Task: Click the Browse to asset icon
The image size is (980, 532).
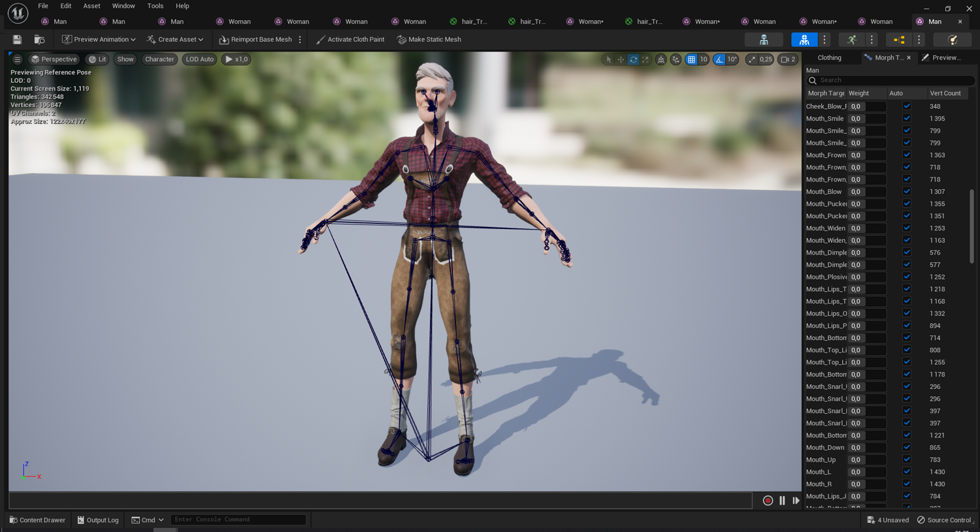Action: [x=39, y=40]
